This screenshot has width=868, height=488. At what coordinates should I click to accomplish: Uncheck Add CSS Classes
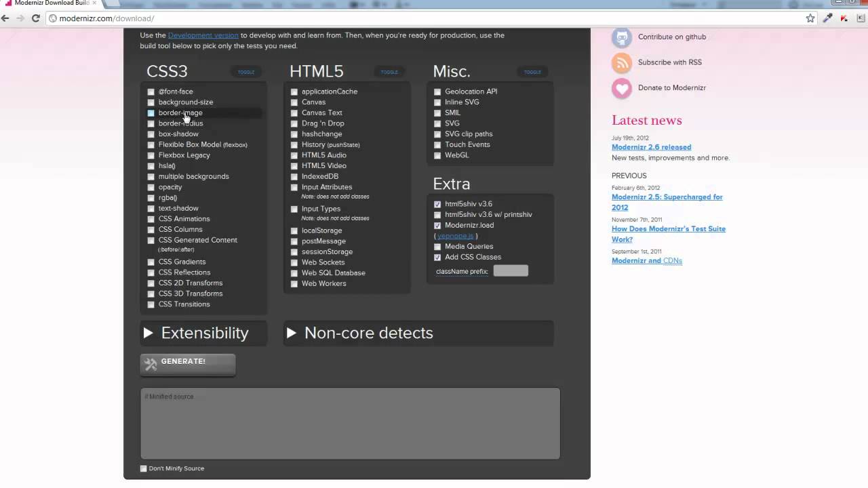(x=437, y=258)
